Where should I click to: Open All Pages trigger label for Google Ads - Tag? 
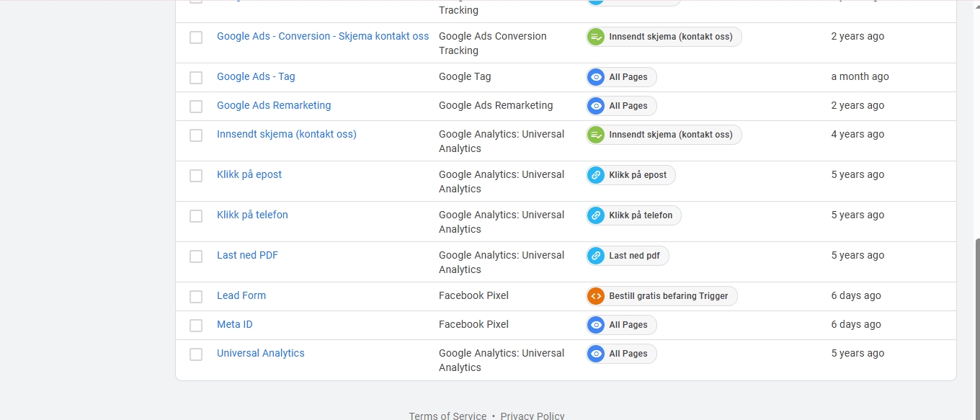coord(628,77)
